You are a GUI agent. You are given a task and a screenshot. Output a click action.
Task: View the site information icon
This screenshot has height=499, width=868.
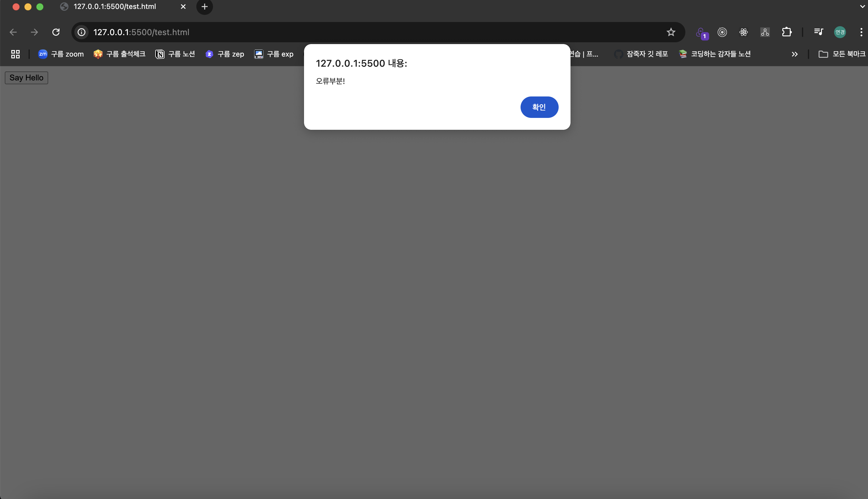[x=82, y=32]
